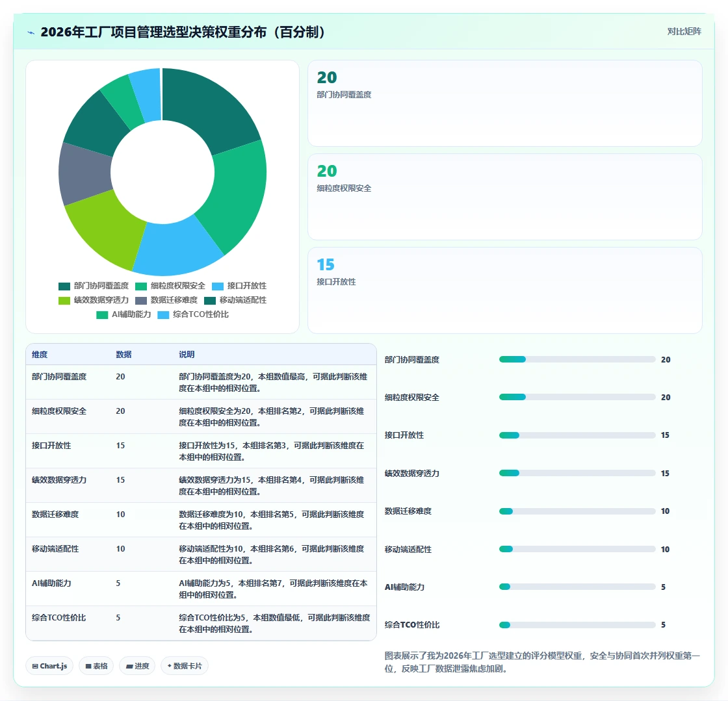Select the 综合TCO性价比 table row name
This screenshot has width=728, height=701.
coord(58,617)
